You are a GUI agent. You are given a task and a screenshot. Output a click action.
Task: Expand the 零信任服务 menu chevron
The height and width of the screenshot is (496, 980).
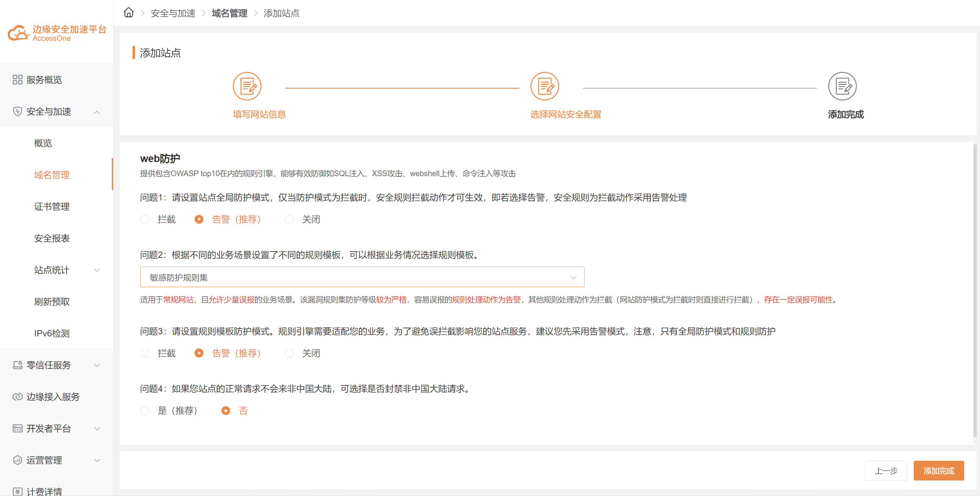coord(97,365)
